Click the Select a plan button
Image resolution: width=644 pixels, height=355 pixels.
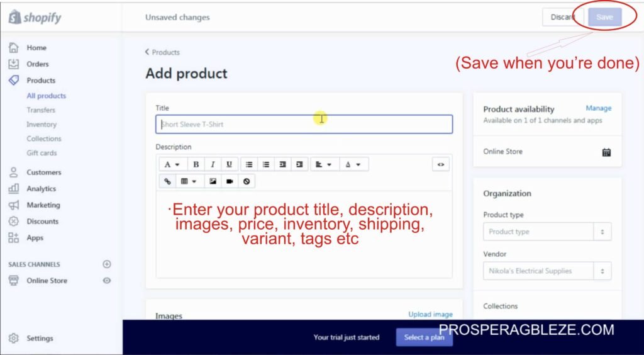pos(424,337)
